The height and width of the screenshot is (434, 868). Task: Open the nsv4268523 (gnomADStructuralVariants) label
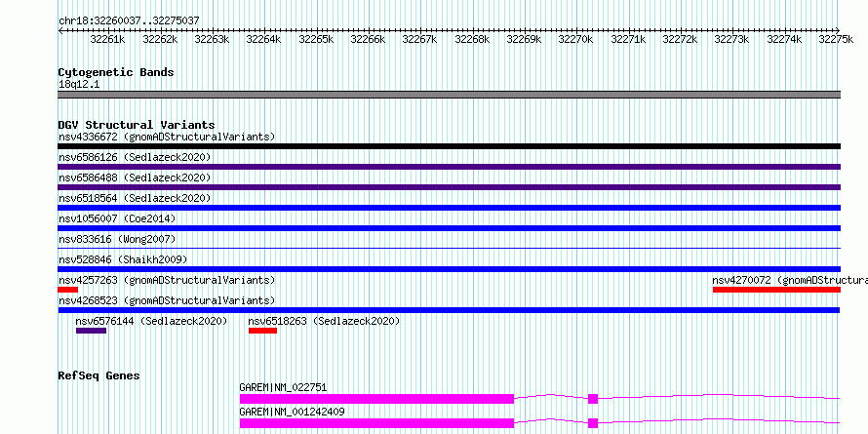167,300
